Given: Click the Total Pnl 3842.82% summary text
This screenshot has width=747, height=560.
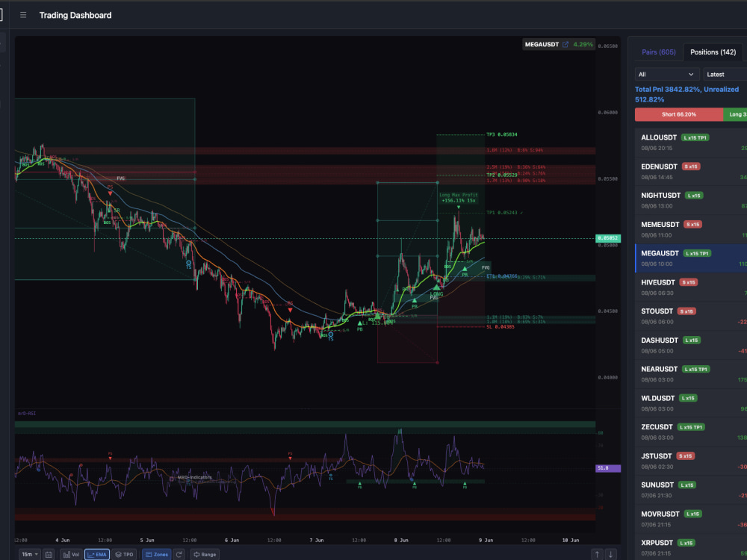Looking at the screenshot, I should (686, 94).
